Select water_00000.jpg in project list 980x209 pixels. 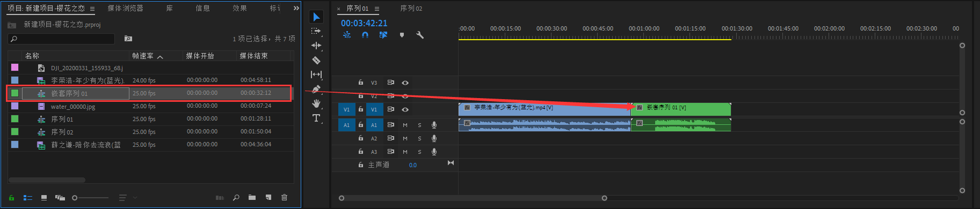click(x=73, y=106)
